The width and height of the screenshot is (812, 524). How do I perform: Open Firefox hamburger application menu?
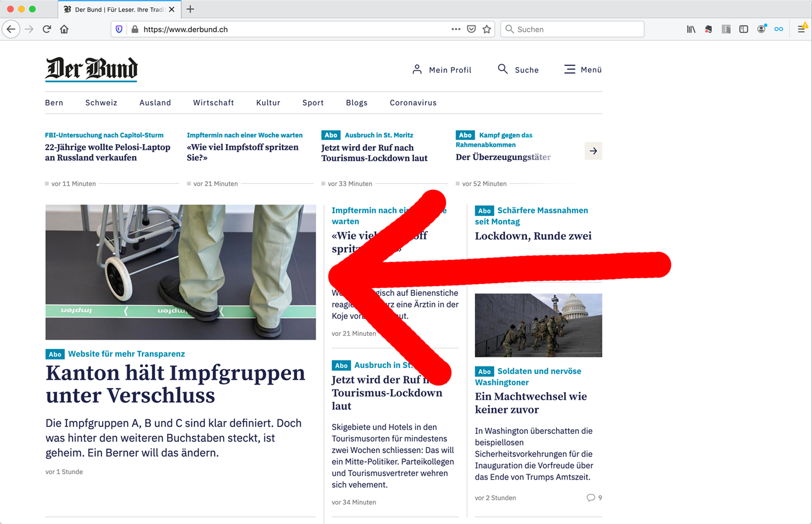[802, 29]
